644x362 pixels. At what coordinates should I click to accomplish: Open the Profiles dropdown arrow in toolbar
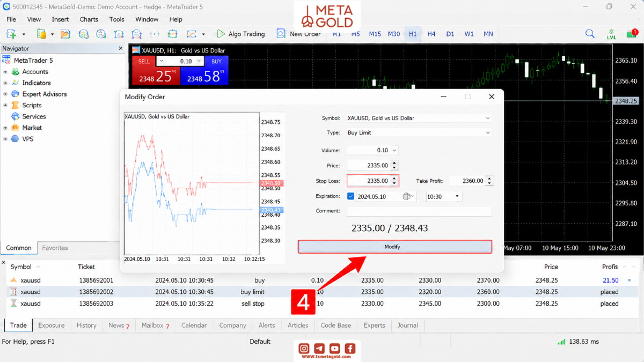(x=52, y=34)
